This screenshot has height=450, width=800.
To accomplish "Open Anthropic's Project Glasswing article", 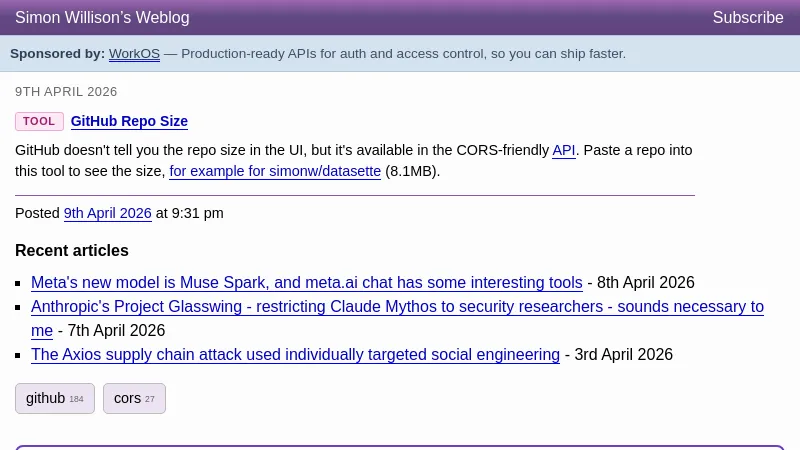I will [397, 307].
